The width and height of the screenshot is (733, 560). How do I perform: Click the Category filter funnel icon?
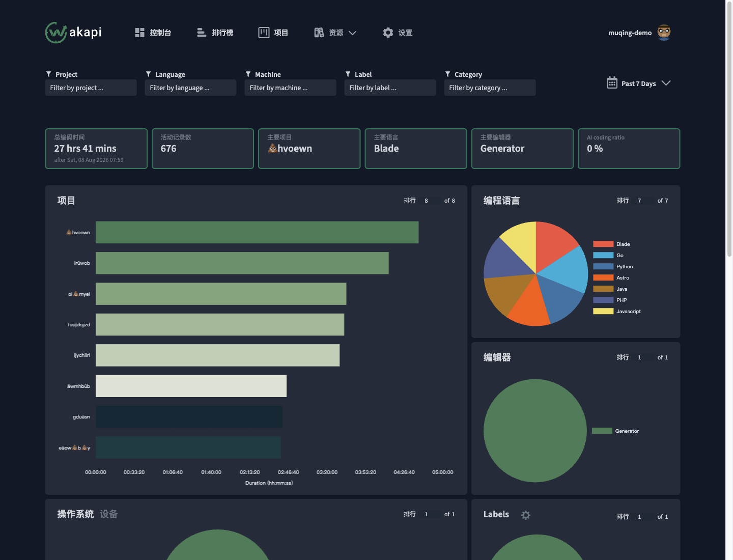pos(448,74)
